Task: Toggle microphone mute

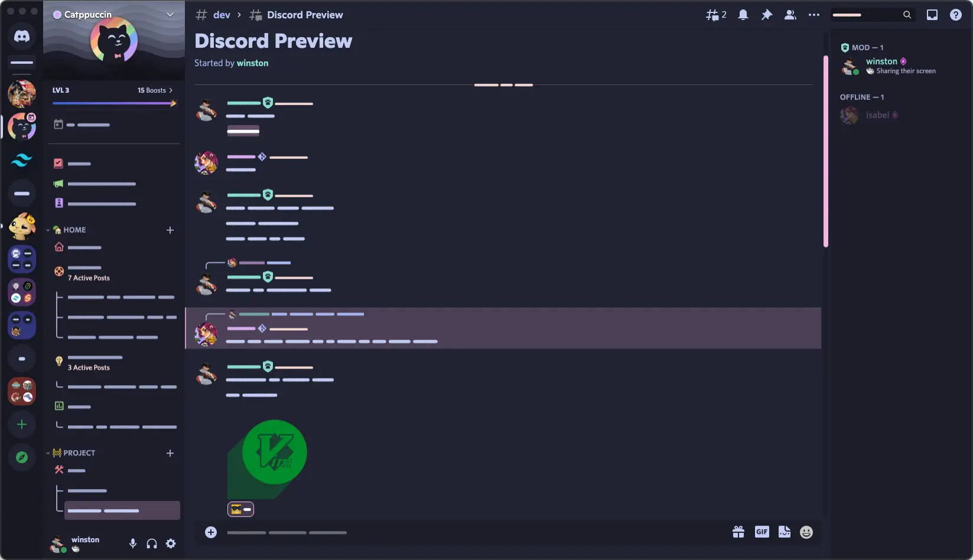Action: click(x=133, y=543)
